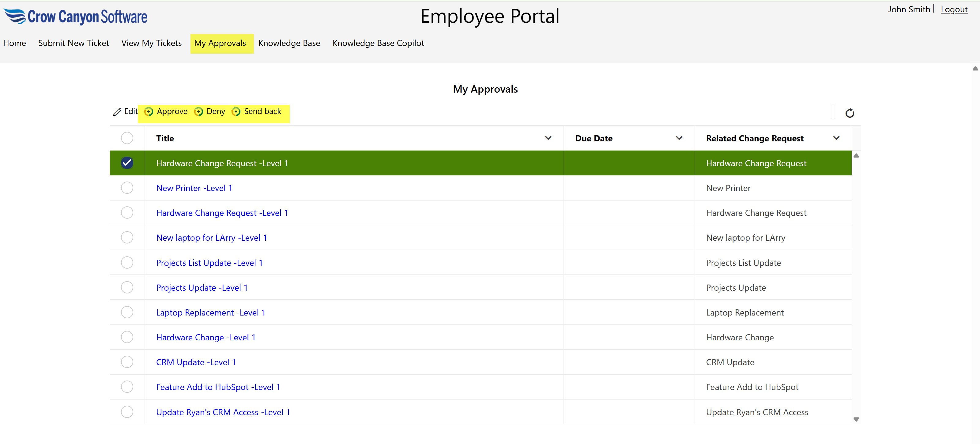
Task: Select the New Printer -Level 1 row checkbox
Action: [127, 188]
